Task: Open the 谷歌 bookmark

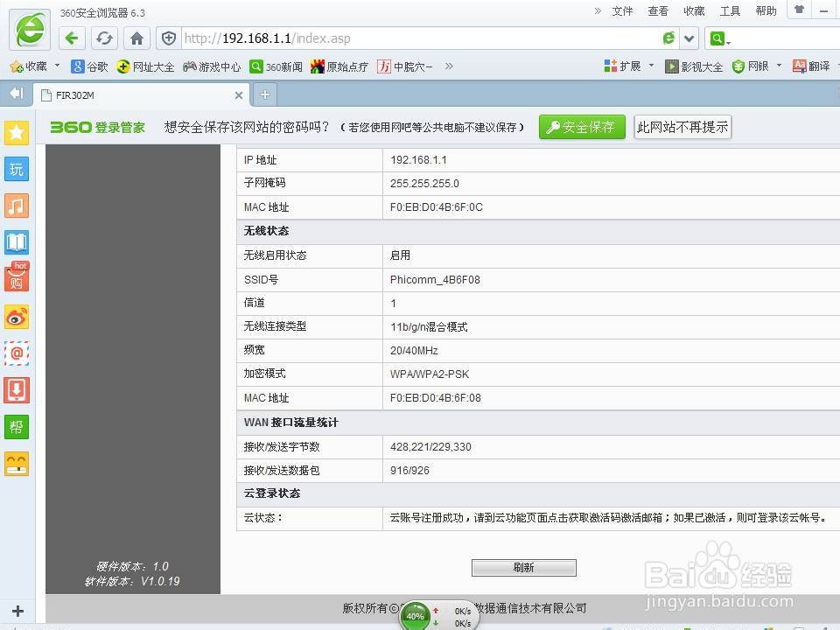Action: tap(90, 66)
